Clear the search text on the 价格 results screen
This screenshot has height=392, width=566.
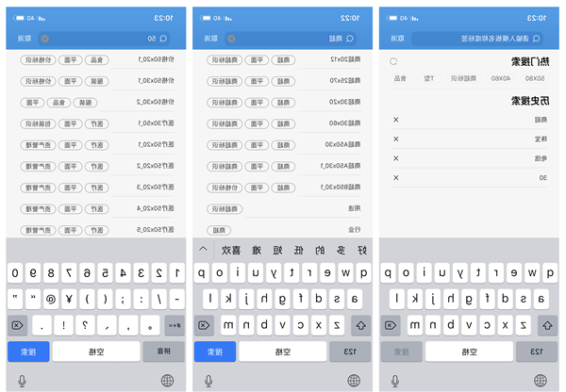pos(44,39)
